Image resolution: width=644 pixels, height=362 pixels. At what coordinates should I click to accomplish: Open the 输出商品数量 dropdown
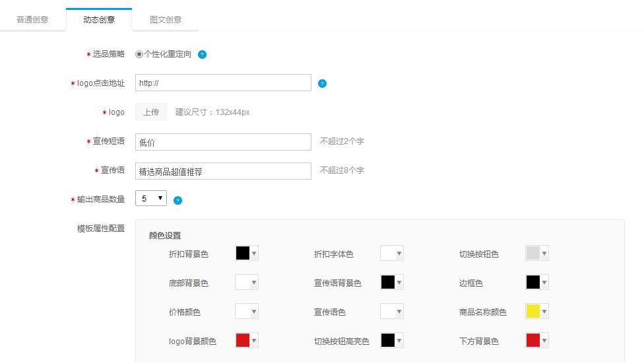151,198
